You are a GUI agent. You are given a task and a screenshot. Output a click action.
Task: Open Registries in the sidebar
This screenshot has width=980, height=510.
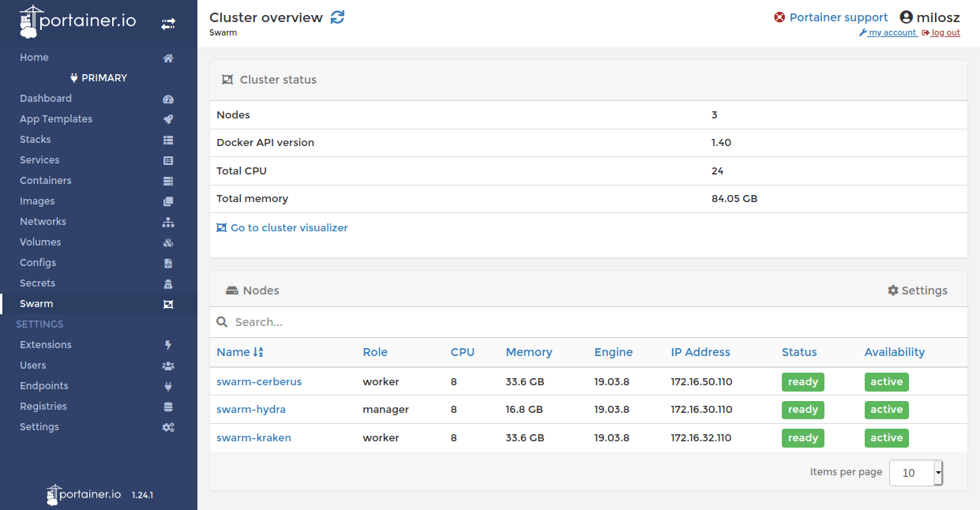[43, 407]
